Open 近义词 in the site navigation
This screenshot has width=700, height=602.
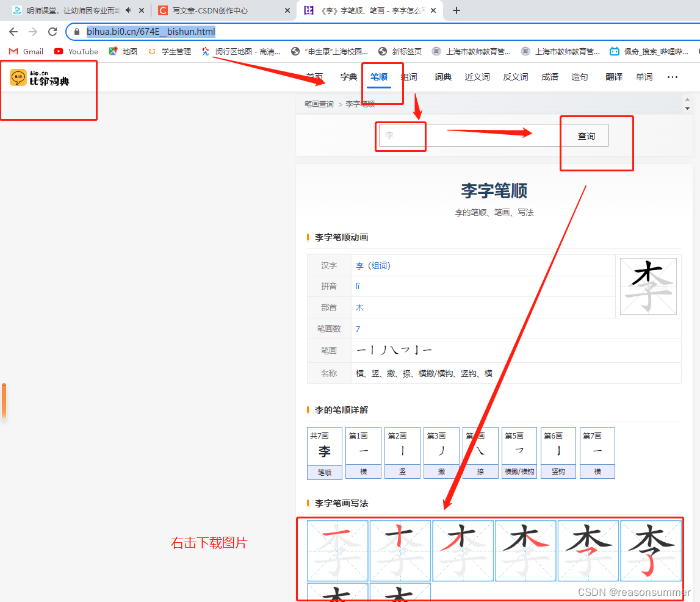[477, 77]
